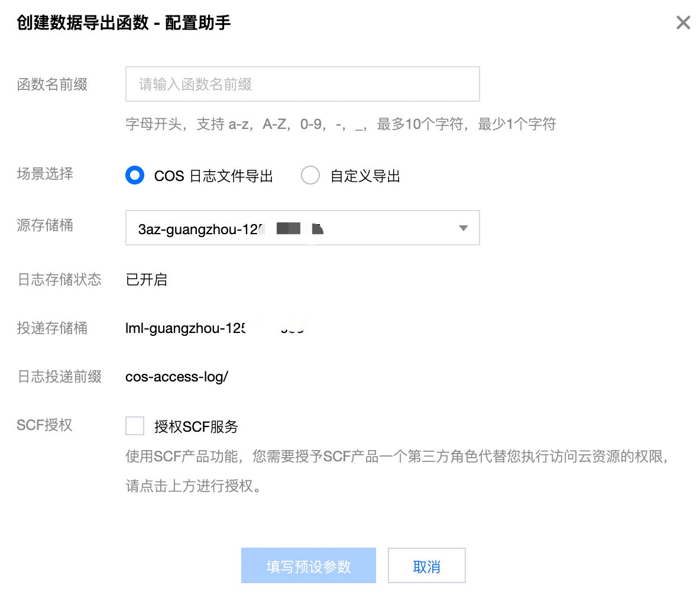Open the 源存储桶 dropdown
The height and width of the screenshot is (592, 700).
click(302, 228)
